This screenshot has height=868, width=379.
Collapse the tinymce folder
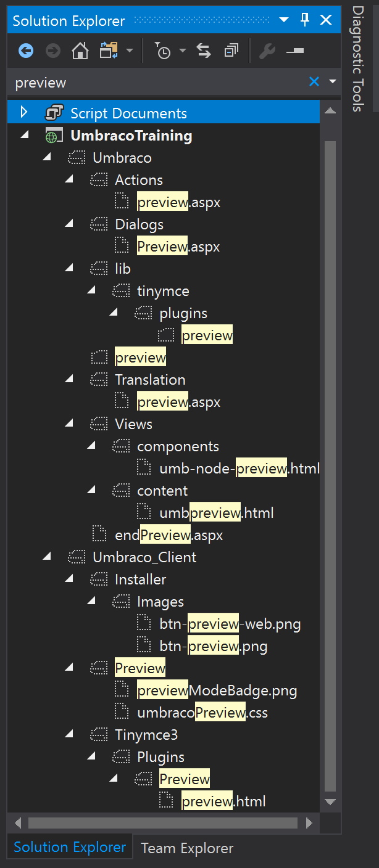click(x=91, y=291)
